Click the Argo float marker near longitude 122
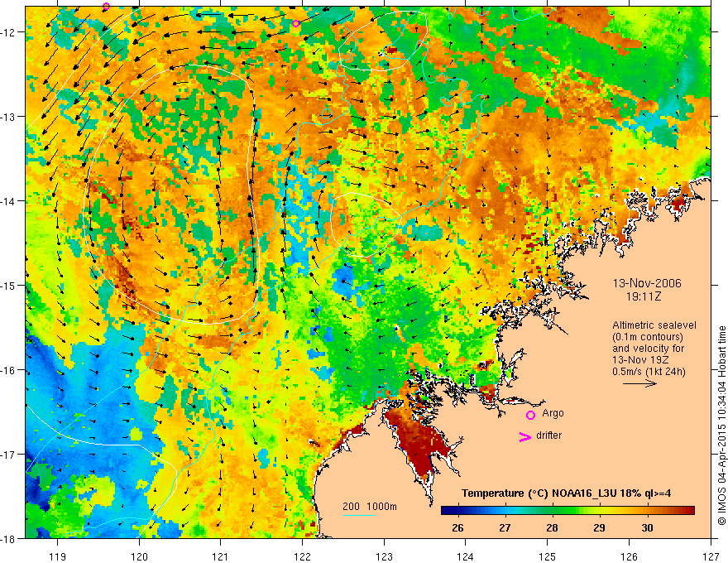728x563 pixels. (296, 24)
